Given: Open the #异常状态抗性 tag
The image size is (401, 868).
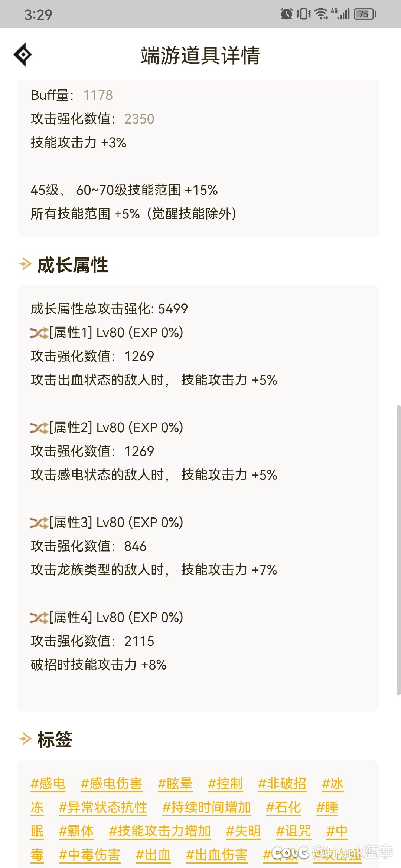Looking at the screenshot, I should [x=103, y=807].
